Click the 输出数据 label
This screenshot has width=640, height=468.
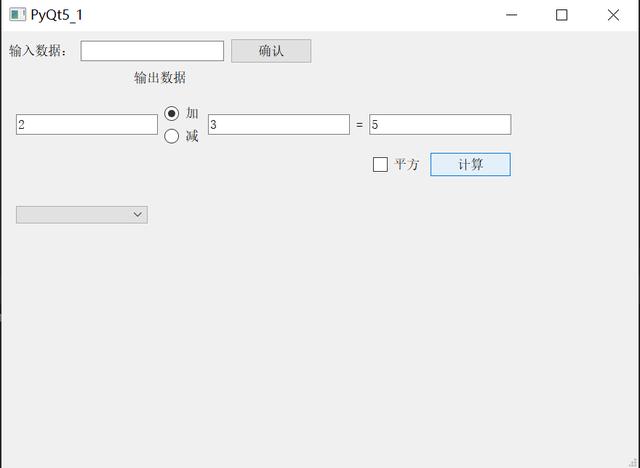point(160,78)
